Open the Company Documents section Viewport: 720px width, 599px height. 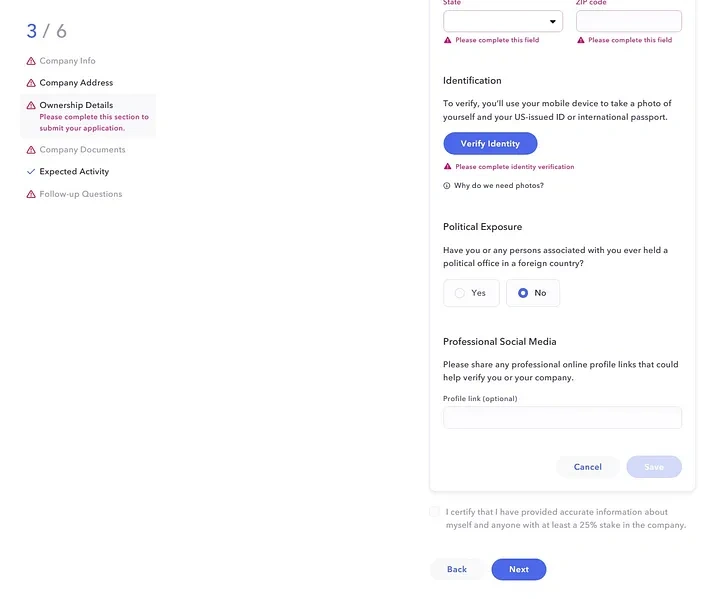tap(82, 150)
